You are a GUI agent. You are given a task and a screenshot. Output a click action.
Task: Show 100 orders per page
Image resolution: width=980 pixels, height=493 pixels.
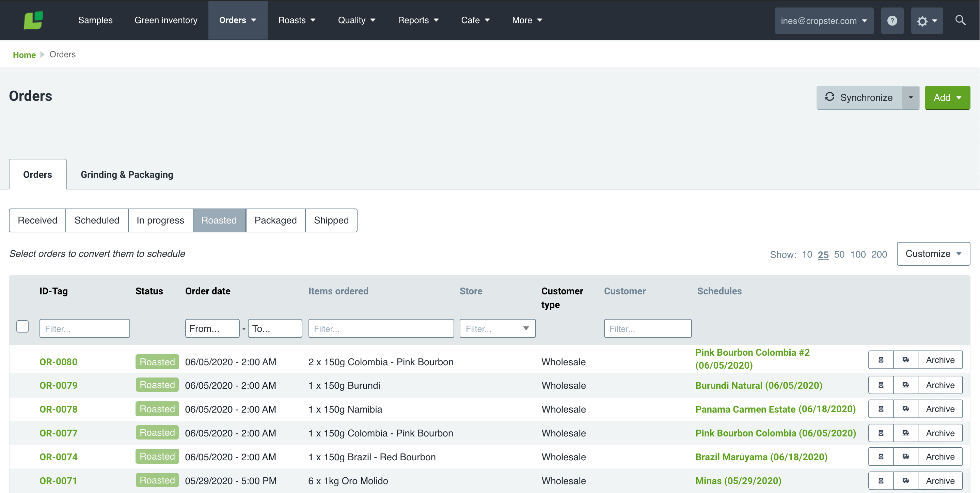[x=858, y=254]
